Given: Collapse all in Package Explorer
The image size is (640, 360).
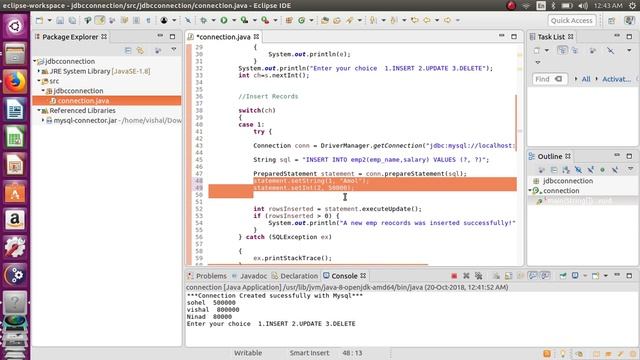Looking at the screenshot, I should (x=128, y=50).
